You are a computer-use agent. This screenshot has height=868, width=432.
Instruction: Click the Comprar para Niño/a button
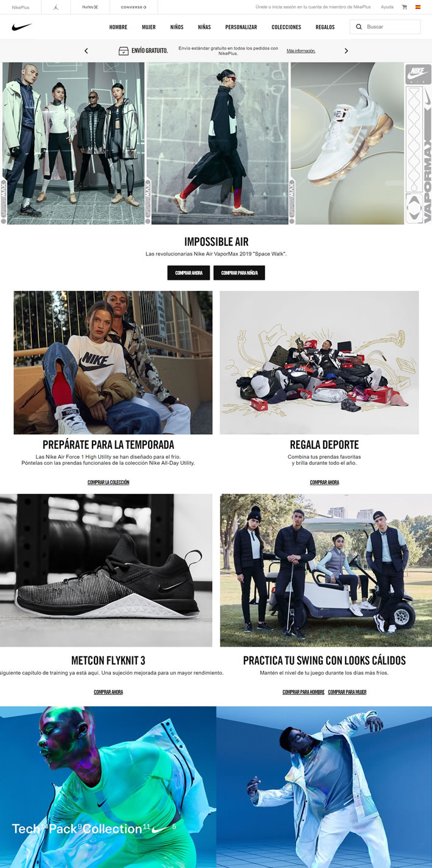239,273
